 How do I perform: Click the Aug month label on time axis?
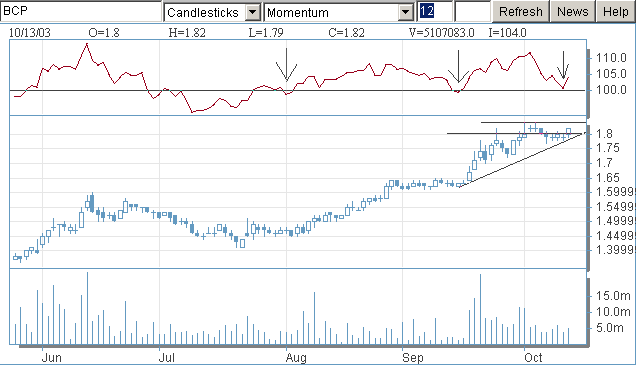(x=296, y=358)
